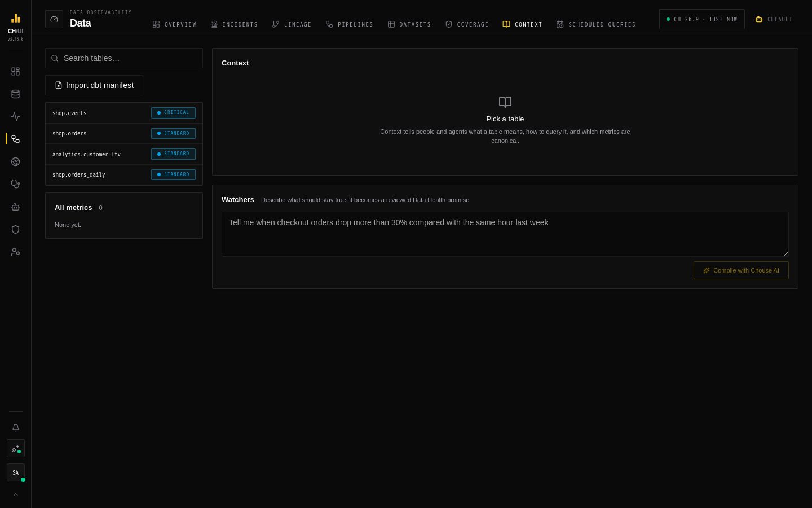Select the Context tab

(522, 24)
